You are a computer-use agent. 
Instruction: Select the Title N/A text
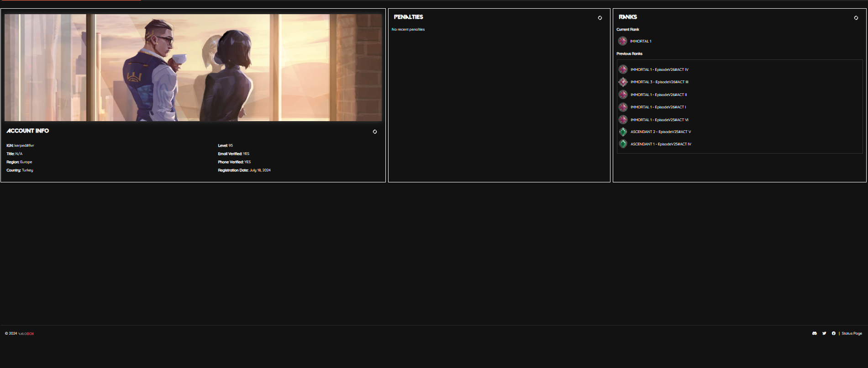pos(15,154)
